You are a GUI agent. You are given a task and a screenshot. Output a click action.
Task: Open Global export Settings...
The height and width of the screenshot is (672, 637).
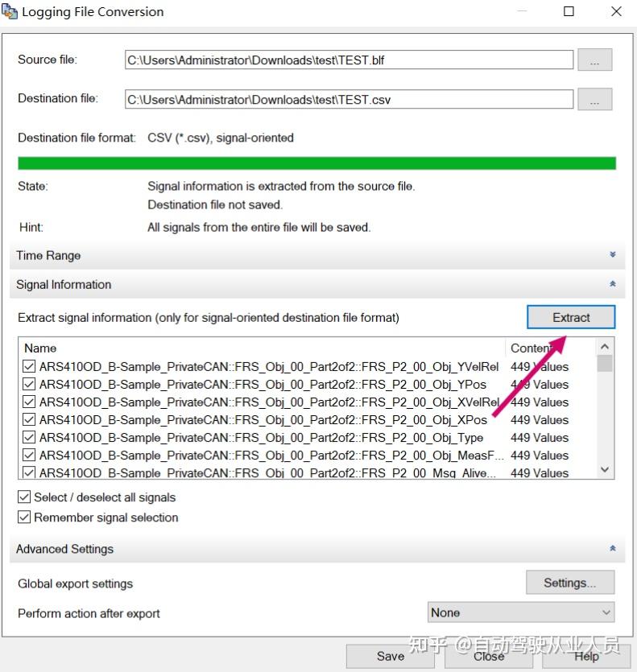(570, 583)
